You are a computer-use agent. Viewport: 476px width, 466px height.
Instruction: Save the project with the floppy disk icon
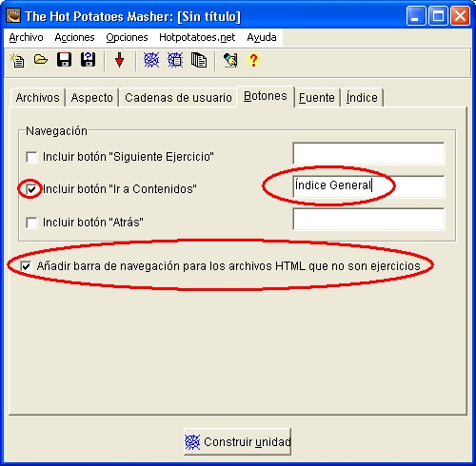click(x=64, y=60)
